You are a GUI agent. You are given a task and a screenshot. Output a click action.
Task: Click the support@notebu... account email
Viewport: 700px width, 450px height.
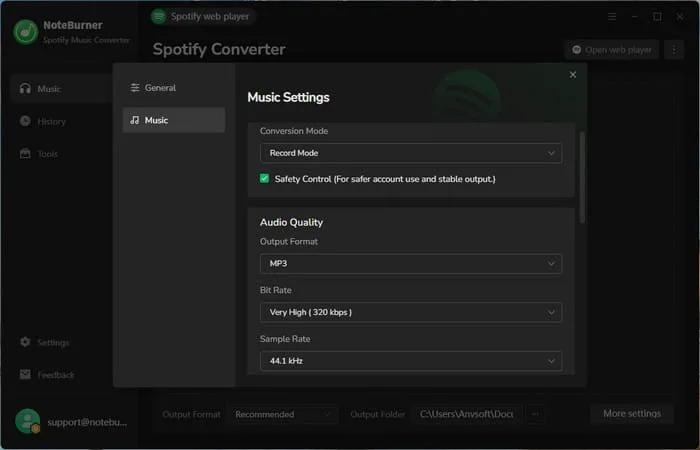(x=87, y=422)
